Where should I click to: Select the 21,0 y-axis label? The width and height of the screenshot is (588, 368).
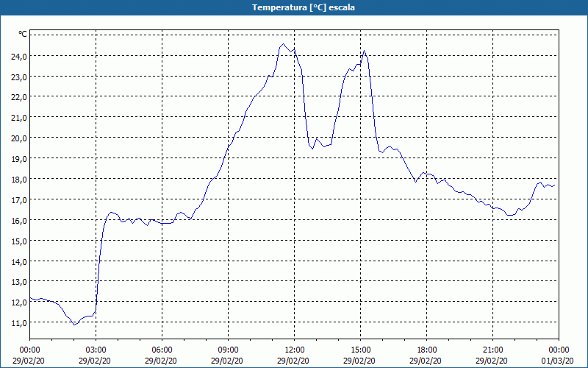(19, 118)
